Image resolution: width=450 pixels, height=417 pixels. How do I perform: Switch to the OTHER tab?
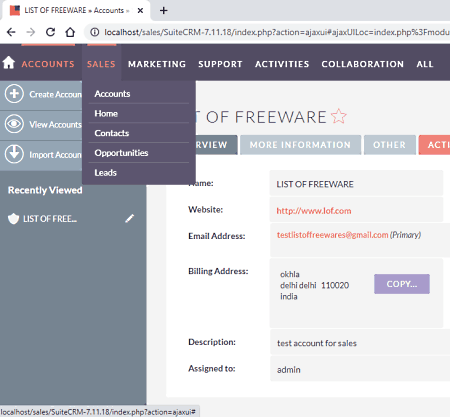click(390, 145)
